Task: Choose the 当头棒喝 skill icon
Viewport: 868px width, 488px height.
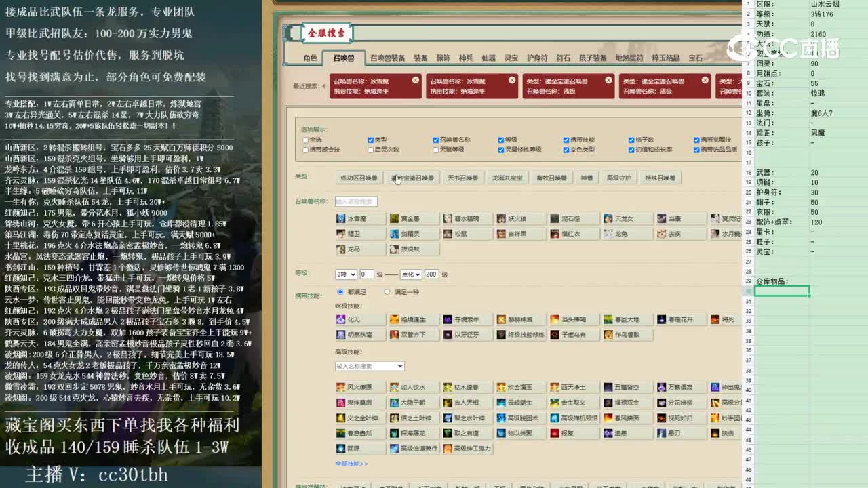Action: [574, 319]
